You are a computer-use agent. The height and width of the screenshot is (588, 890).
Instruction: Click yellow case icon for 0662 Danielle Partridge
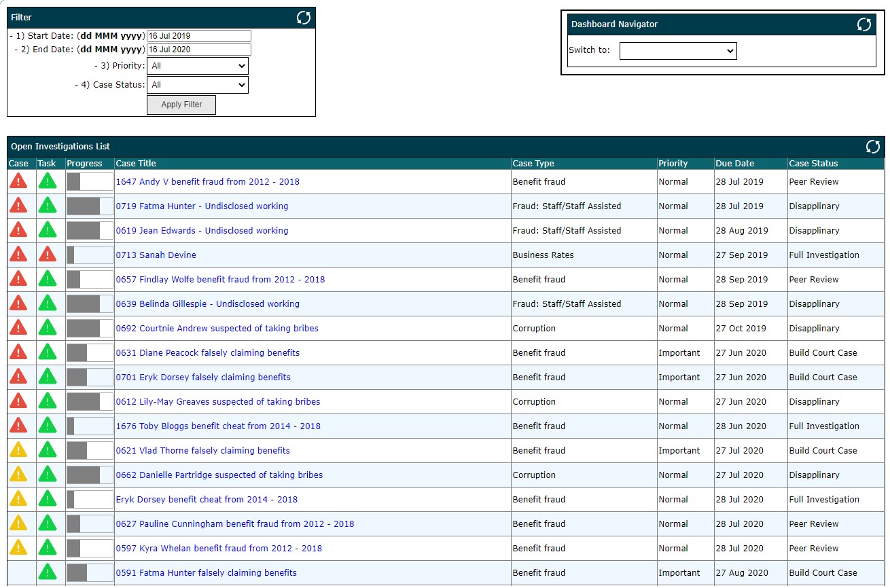[18, 475]
